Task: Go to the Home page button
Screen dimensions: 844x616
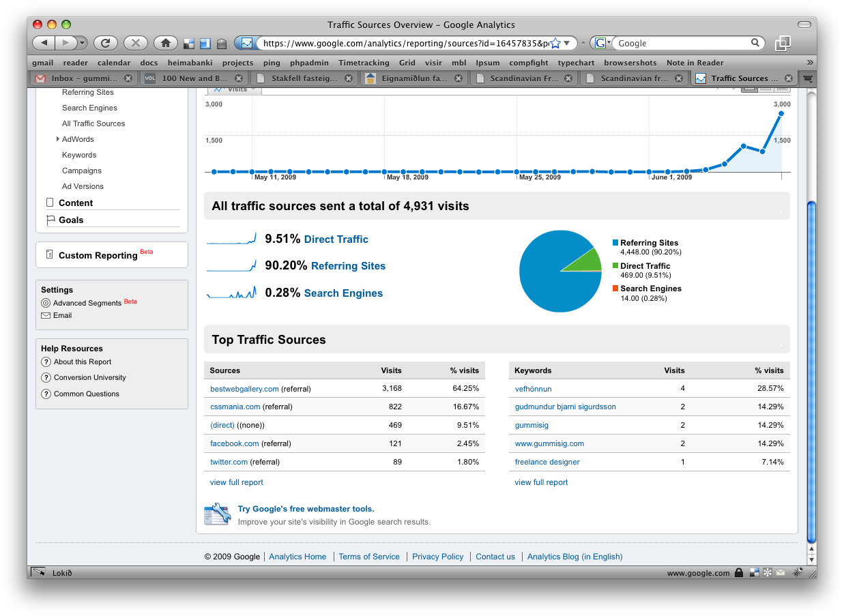Action: [166, 43]
